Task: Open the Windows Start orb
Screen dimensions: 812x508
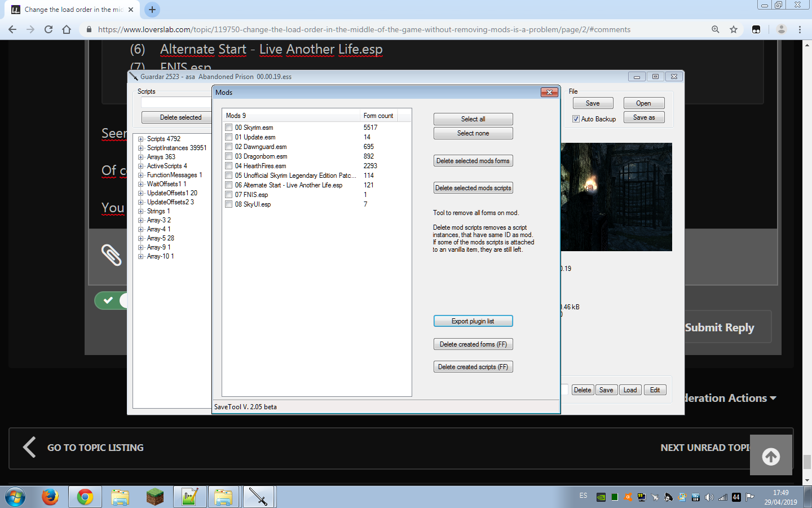Action: point(15,497)
